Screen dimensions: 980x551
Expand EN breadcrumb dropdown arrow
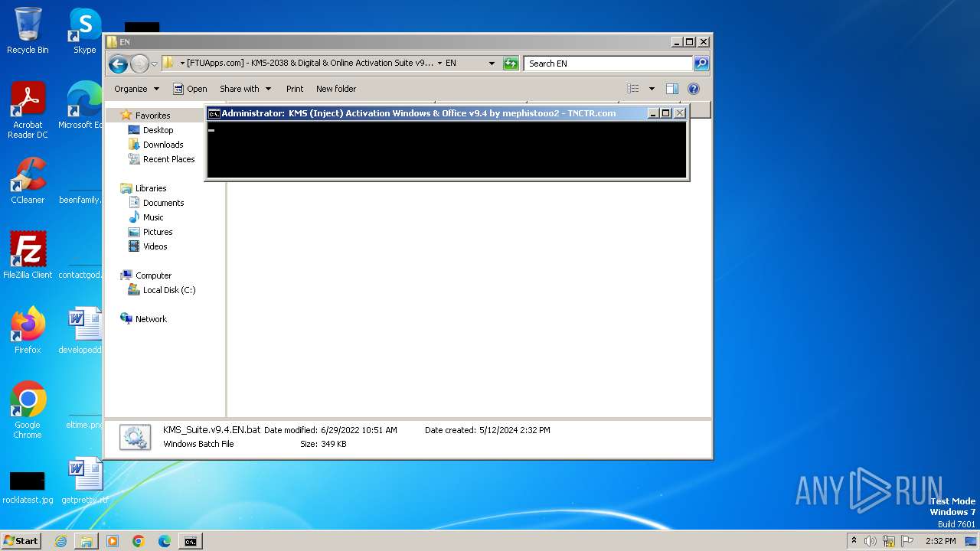point(439,64)
